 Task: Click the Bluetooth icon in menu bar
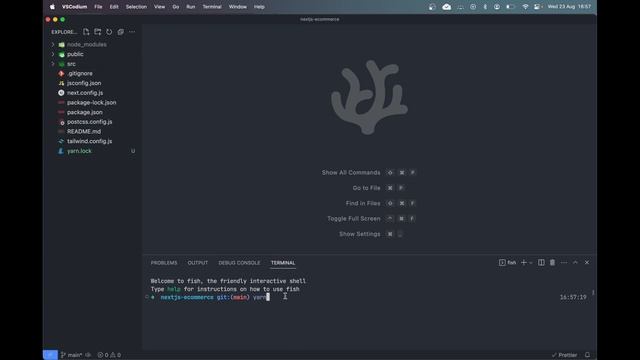[485, 7]
